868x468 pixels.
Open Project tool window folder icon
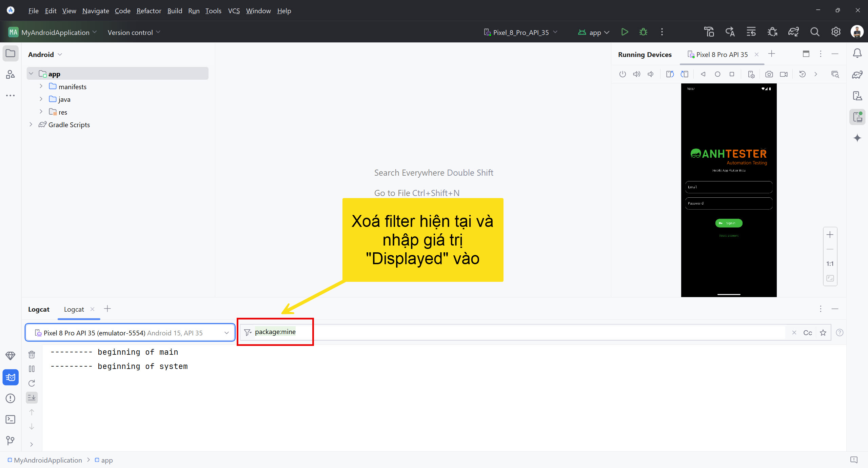pyautogui.click(x=11, y=54)
